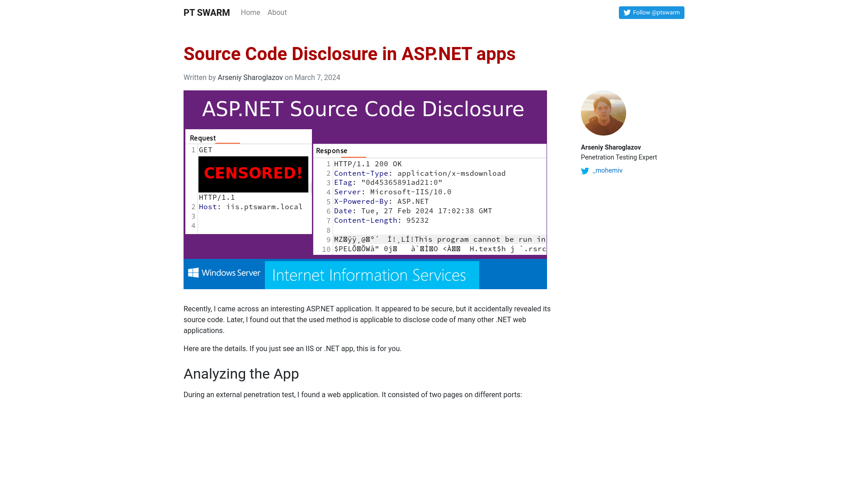Open the Home menu item

pyautogui.click(x=250, y=13)
